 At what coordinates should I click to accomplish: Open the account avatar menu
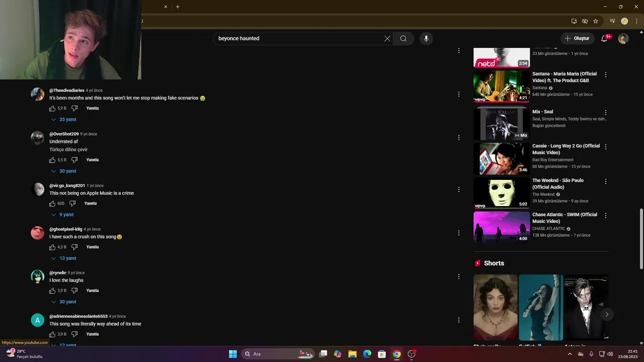(623, 39)
